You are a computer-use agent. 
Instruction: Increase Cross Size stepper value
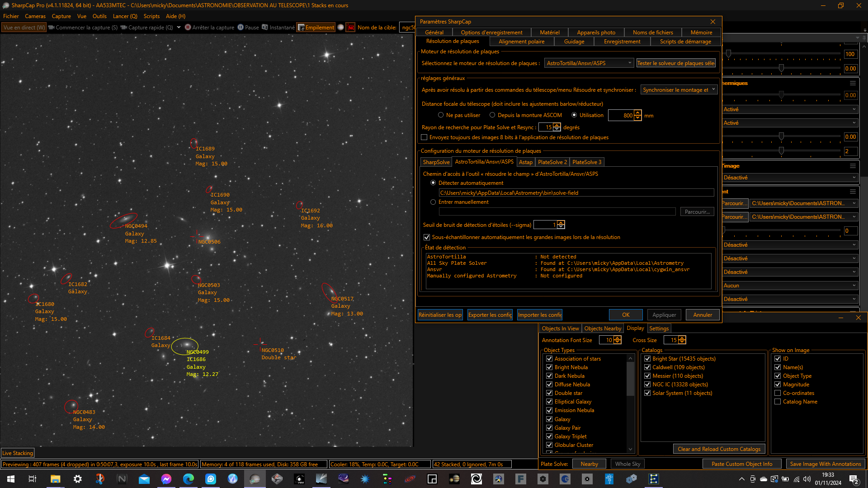coord(682,338)
